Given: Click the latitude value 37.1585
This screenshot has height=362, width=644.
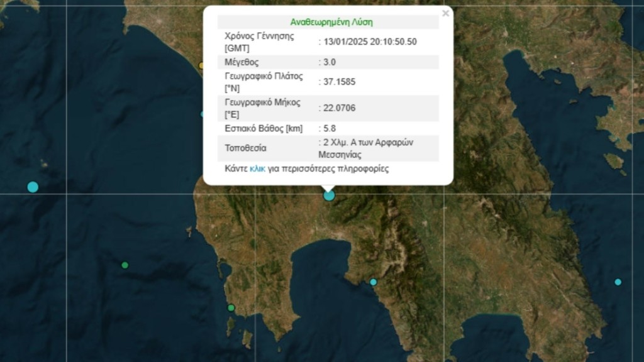Looking at the screenshot, I should click(x=340, y=82).
